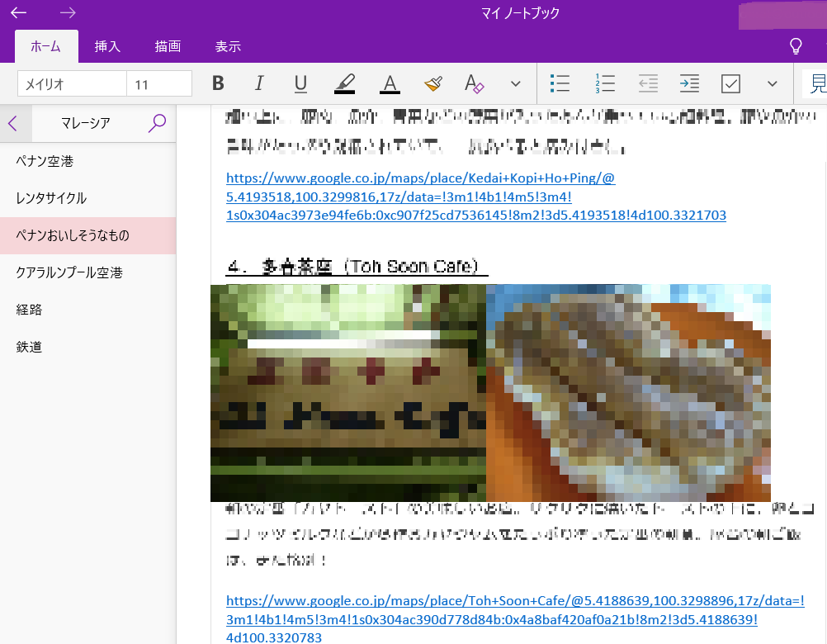Open the lightbulb Tell Me assistant
The image size is (827, 644).
(x=796, y=46)
